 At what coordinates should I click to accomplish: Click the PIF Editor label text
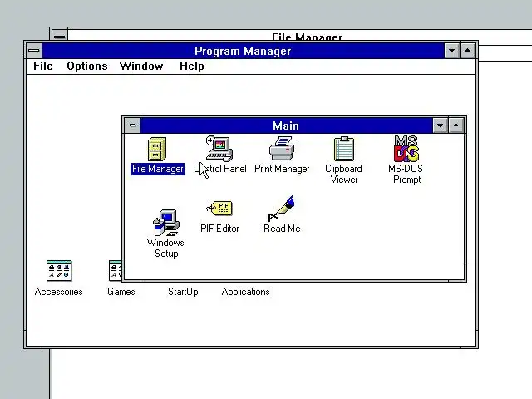pos(219,229)
